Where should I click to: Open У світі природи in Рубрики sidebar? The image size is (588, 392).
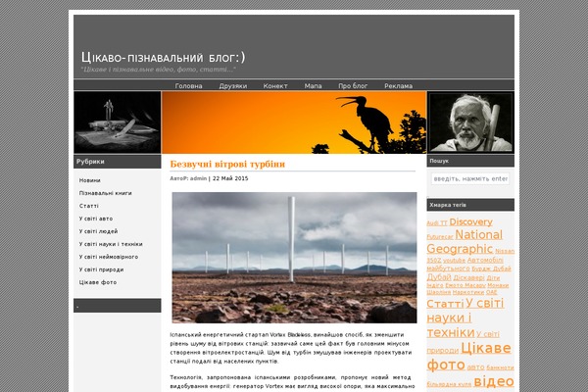pos(101,269)
